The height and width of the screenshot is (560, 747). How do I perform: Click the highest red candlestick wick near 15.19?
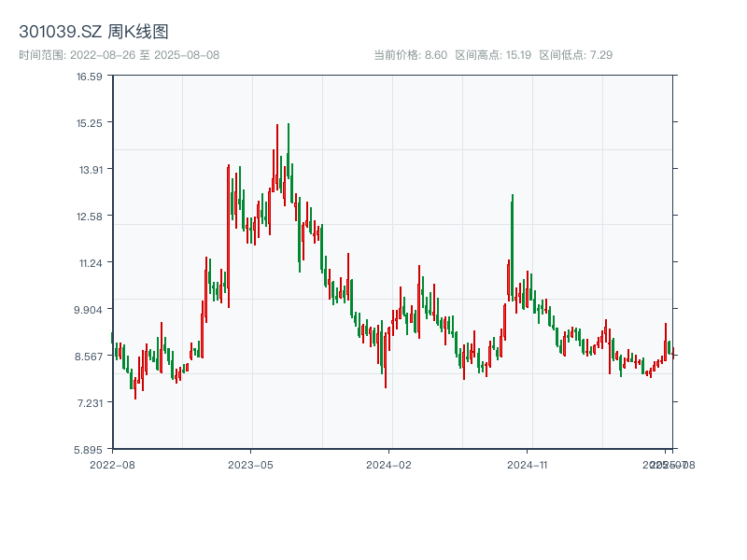click(276, 157)
